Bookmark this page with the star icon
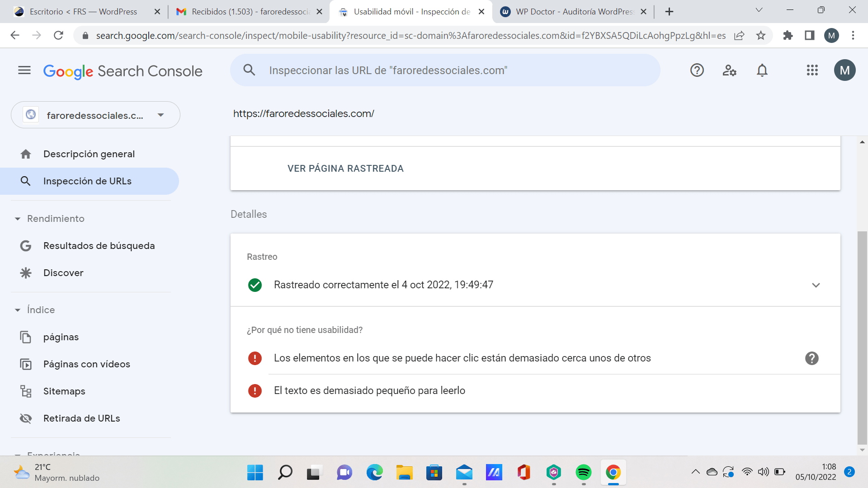The image size is (868, 488). [x=761, y=35]
